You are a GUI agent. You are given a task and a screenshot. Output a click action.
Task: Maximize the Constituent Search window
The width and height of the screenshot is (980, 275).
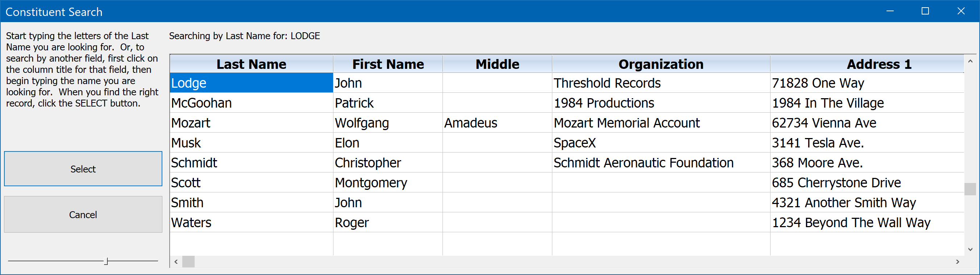pos(925,11)
